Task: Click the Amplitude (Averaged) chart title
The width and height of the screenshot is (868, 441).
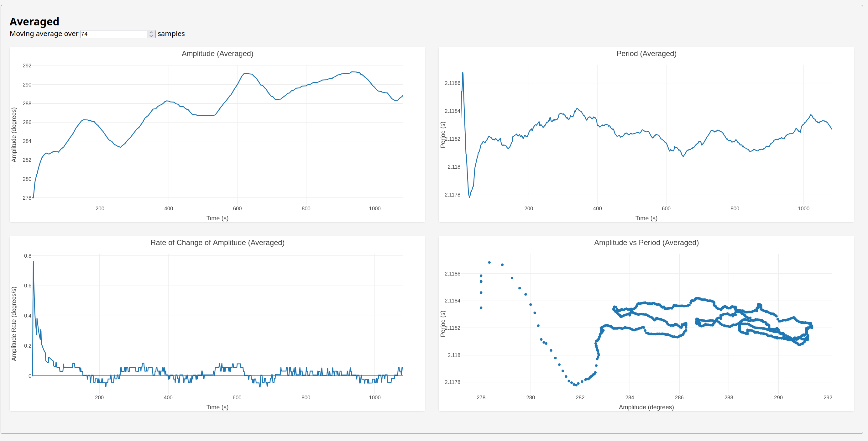Action: point(217,54)
